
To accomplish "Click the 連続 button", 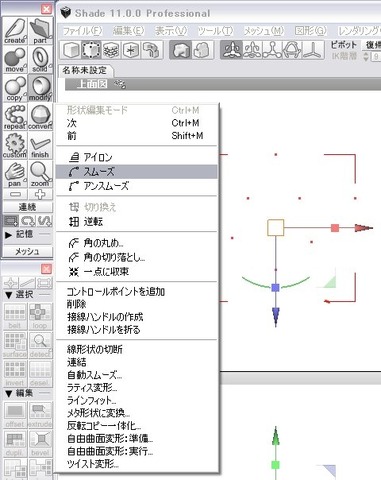I will (28, 207).
